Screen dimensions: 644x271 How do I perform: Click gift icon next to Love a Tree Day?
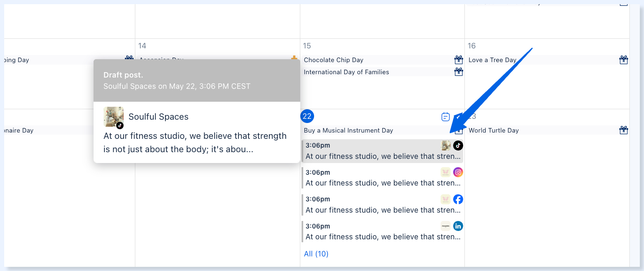[x=624, y=60]
